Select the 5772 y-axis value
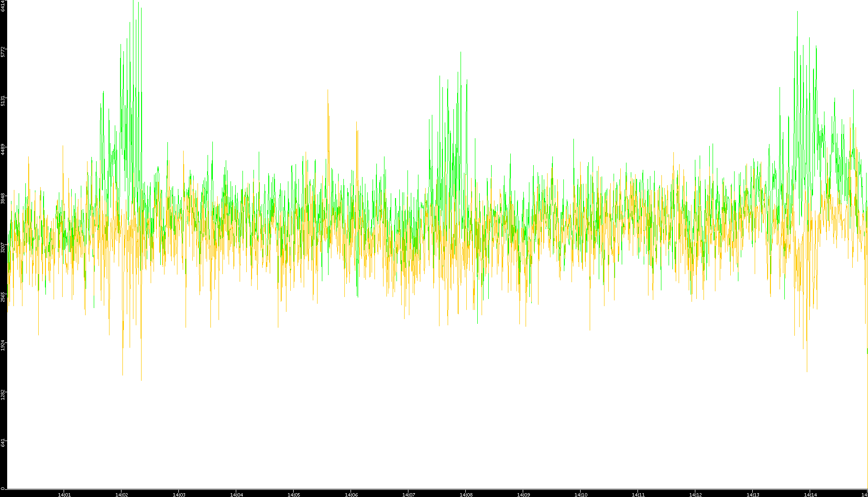The image size is (868, 497). tap(3, 52)
